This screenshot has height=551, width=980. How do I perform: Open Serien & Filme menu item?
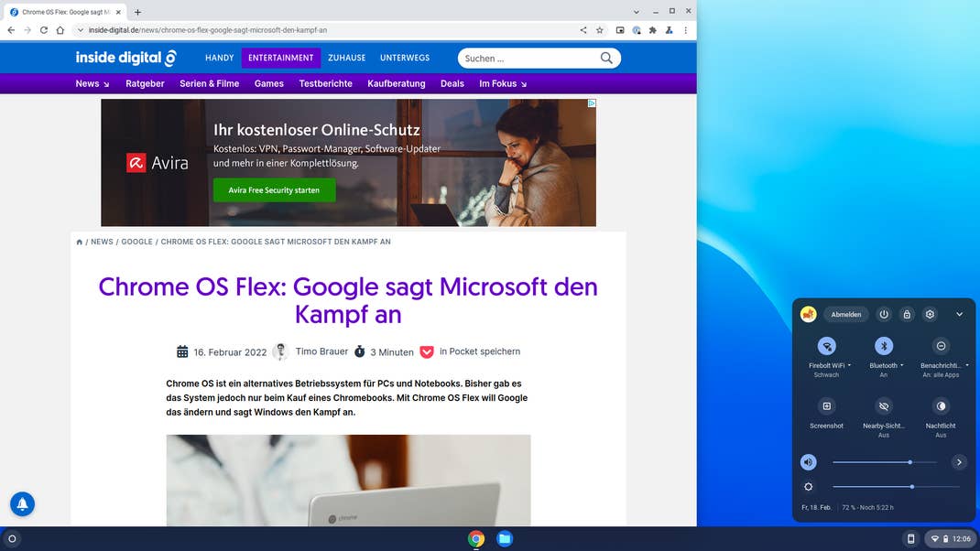click(x=210, y=83)
